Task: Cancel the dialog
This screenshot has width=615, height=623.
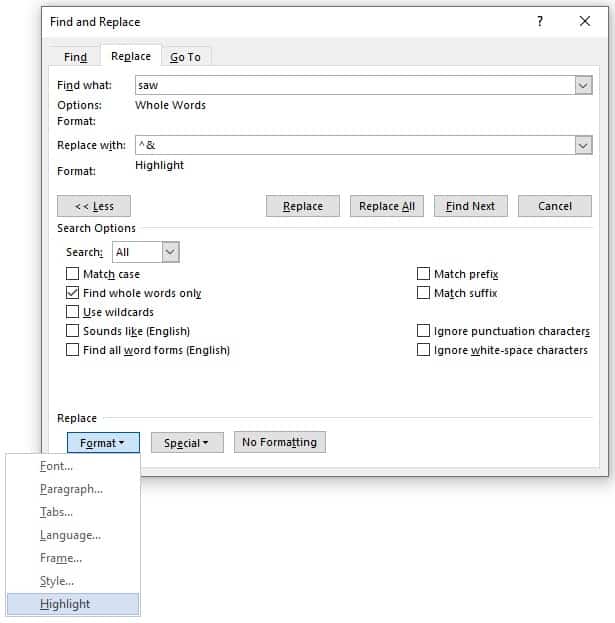Action: pos(555,206)
